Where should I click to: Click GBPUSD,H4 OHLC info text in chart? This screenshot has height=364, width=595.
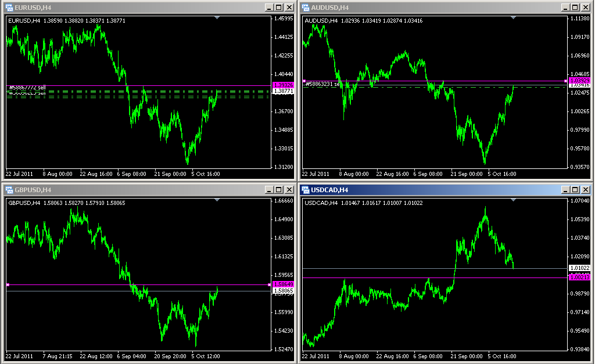[x=67, y=203]
